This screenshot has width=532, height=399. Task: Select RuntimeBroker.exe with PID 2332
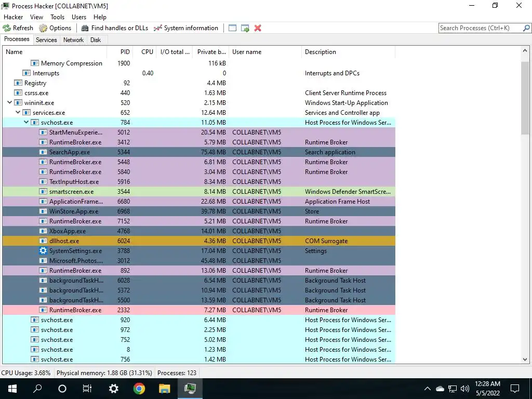(199, 310)
